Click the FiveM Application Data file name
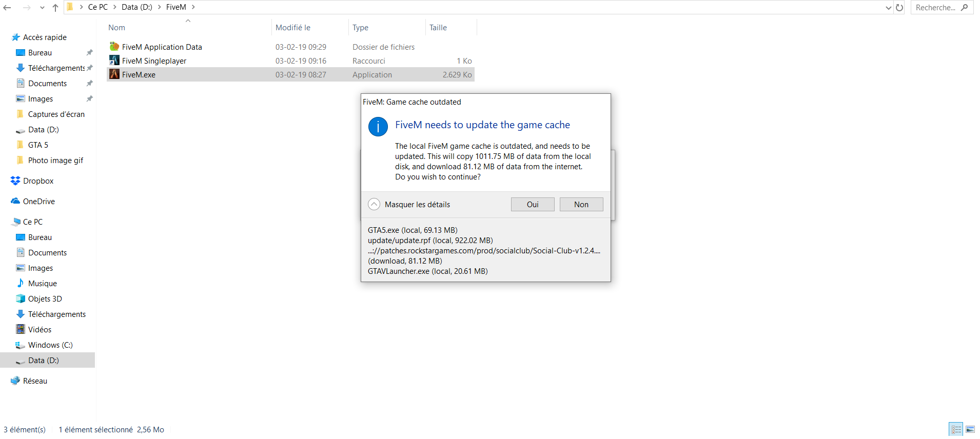The image size is (980, 439). coord(162,47)
